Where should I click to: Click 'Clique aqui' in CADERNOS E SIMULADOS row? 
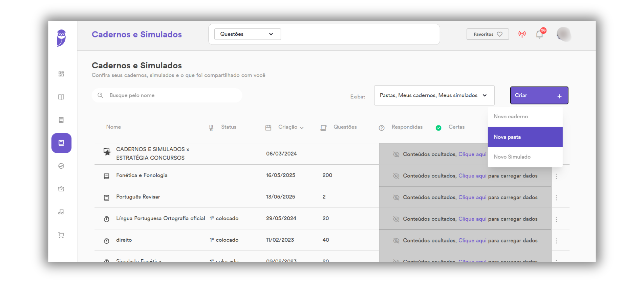[x=472, y=154]
